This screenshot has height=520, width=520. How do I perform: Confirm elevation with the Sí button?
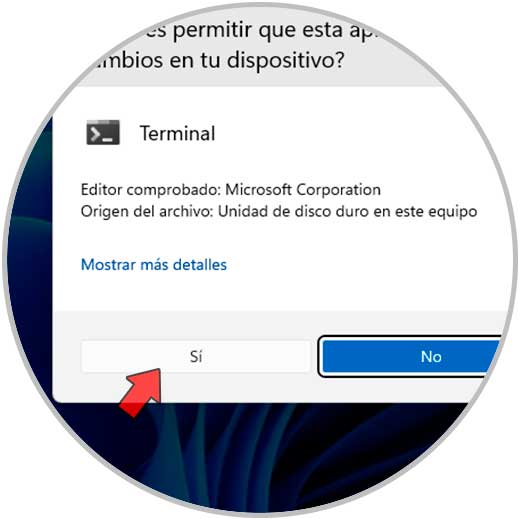(196, 357)
